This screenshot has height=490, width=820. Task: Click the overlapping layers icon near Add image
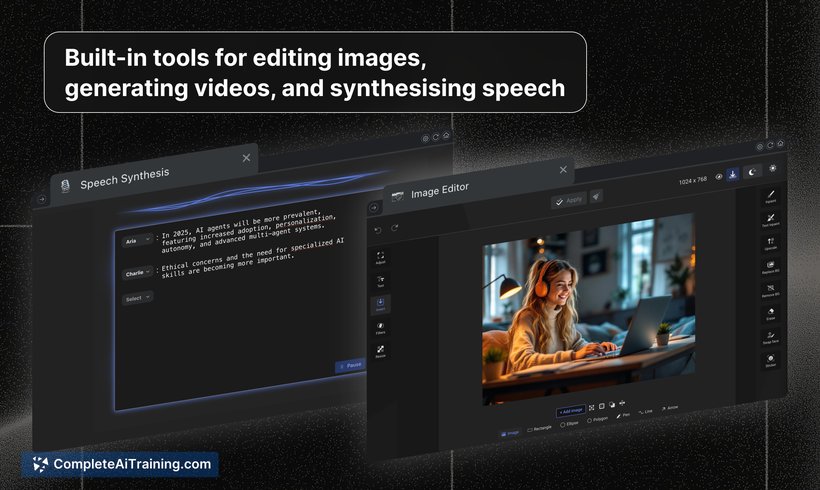coord(612,404)
